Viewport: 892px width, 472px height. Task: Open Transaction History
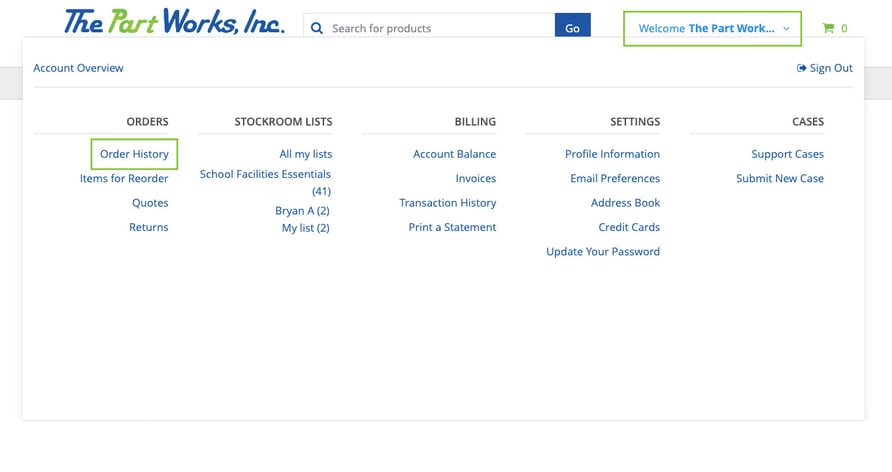point(448,202)
